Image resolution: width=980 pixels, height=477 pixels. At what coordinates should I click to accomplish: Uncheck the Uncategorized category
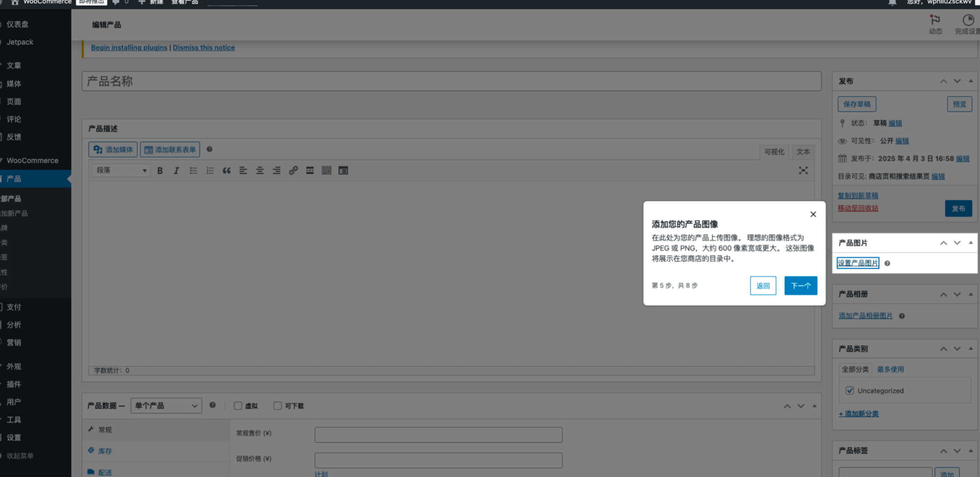click(x=850, y=391)
